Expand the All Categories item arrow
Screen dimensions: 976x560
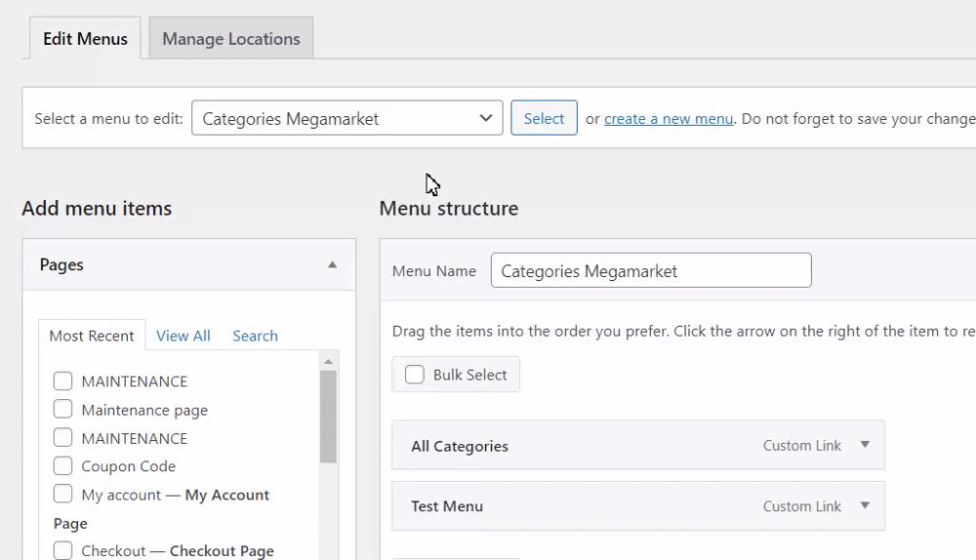(x=864, y=445)
